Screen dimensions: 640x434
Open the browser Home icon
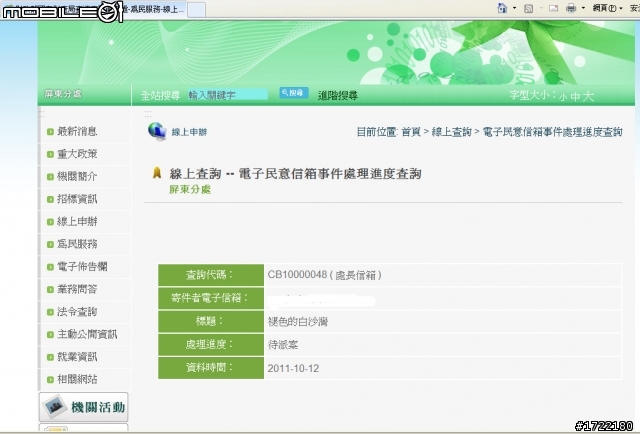click(502, 8)
